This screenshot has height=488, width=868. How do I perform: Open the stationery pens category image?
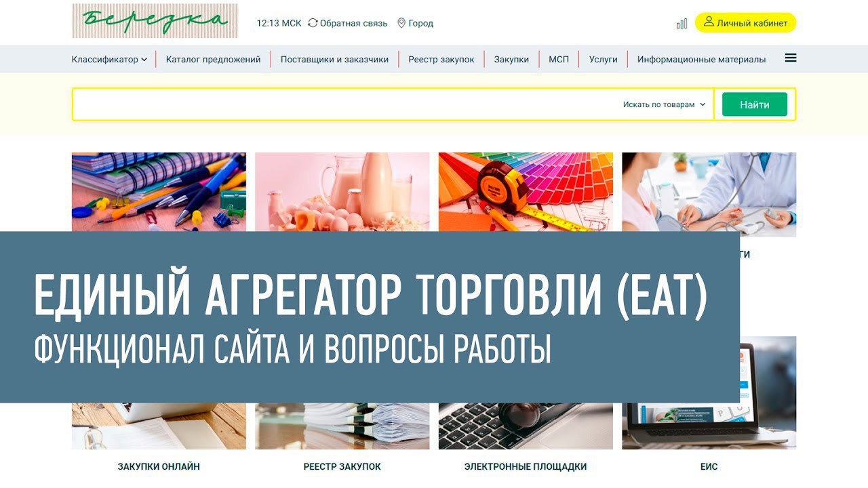tap(159, 192)
